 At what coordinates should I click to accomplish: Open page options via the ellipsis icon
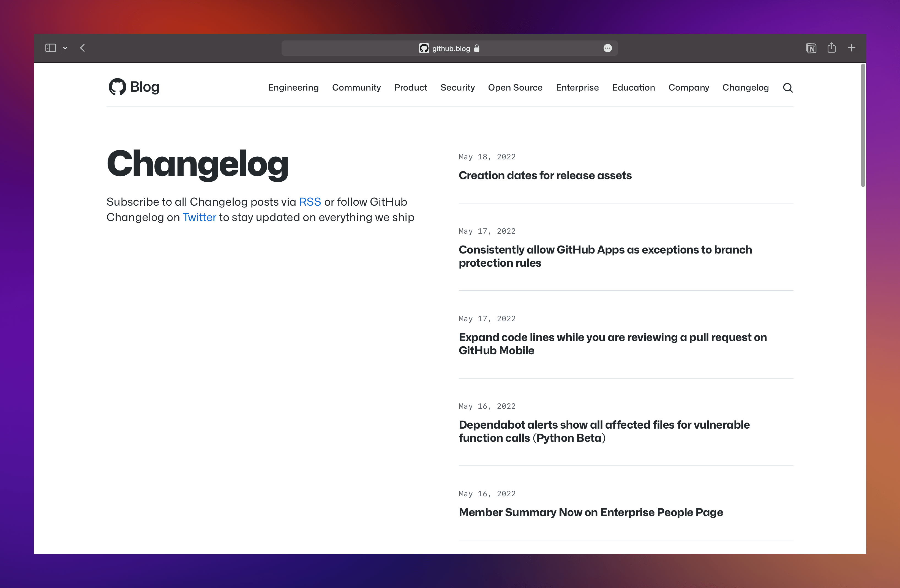coord(608,48)
